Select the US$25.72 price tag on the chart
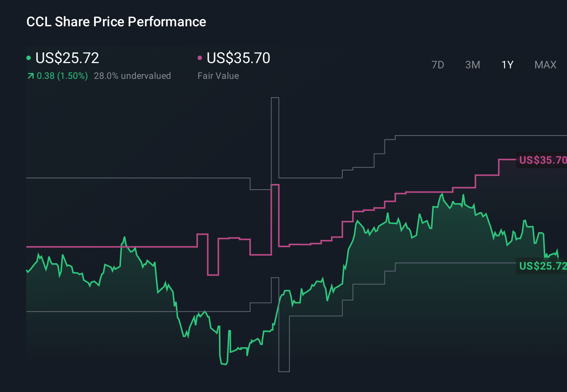 (x=542, y=266)
